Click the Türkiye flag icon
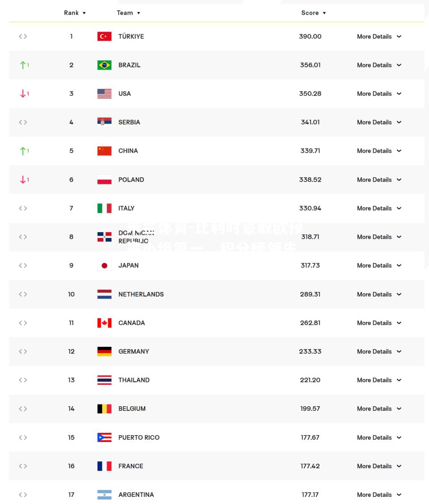The height and width of the screenshot is (504, 429). (x=104, y=36)
